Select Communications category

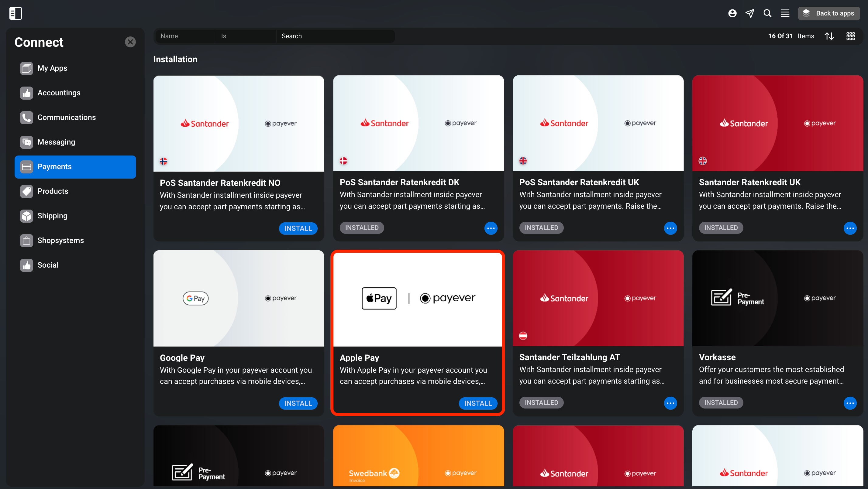point(75,118)
